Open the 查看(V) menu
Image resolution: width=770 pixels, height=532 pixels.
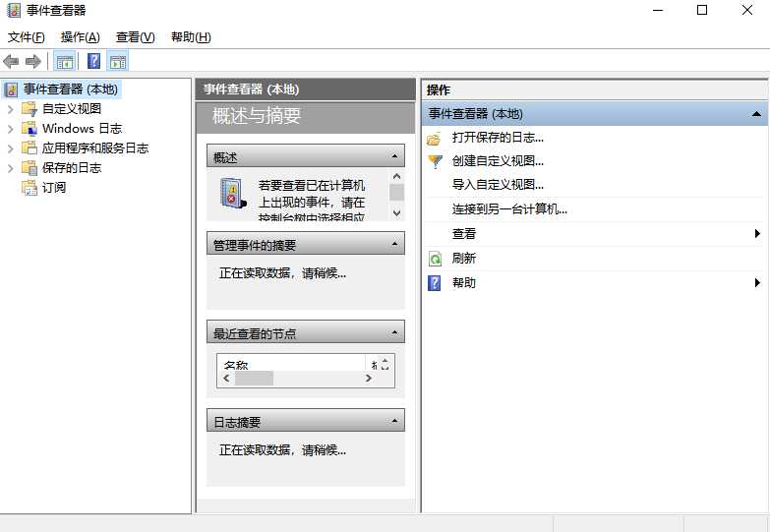135,37
